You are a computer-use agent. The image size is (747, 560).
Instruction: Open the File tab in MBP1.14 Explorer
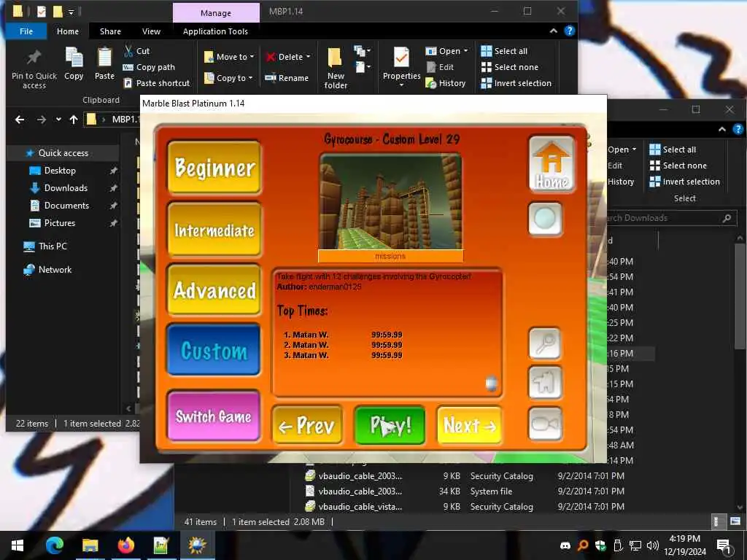click(x=26, y=31)
